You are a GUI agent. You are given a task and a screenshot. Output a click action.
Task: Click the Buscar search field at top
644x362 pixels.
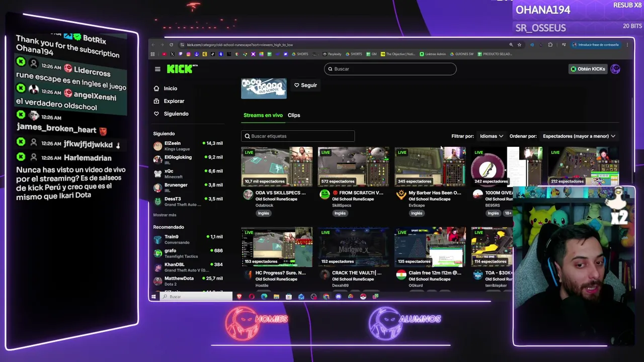390,69
